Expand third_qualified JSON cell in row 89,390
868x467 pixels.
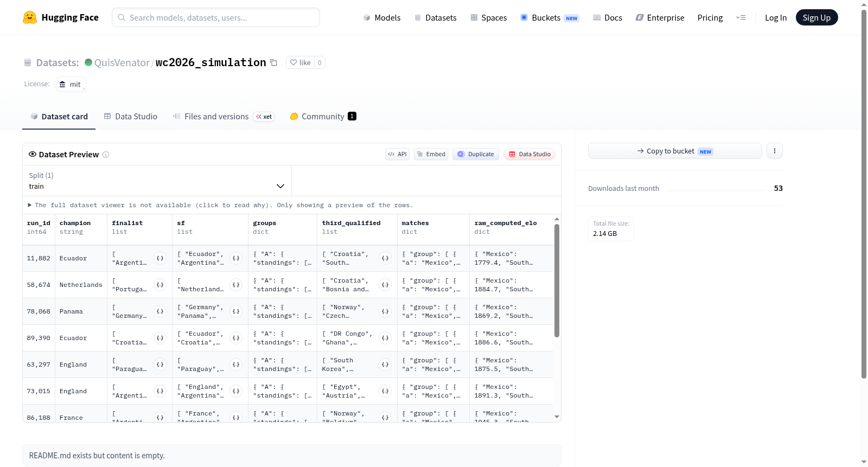pyautogui.click(x=385, y=338)
